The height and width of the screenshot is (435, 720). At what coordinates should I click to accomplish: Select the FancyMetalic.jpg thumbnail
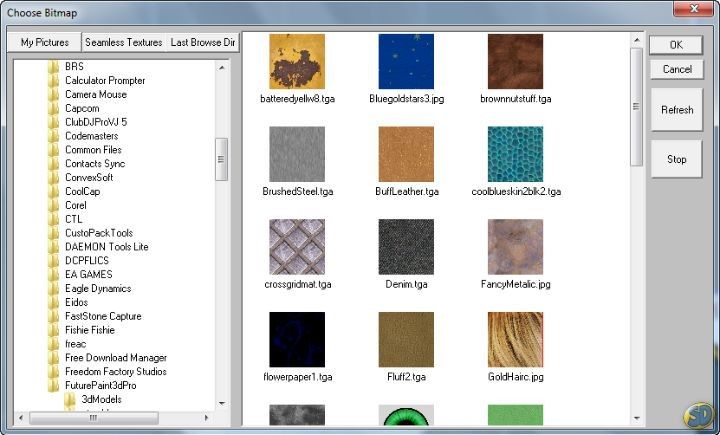(x=515, y=247)
